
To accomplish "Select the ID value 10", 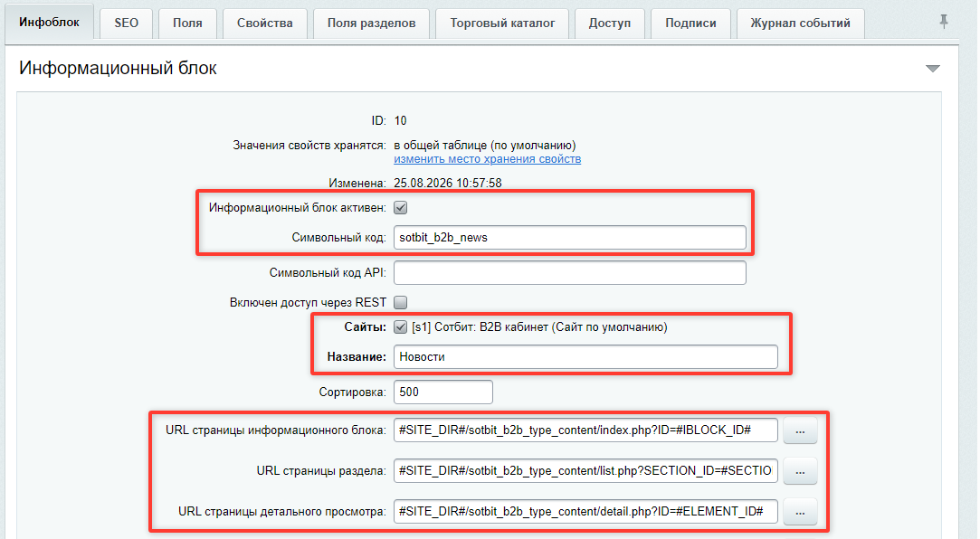I will pos(401,120).
